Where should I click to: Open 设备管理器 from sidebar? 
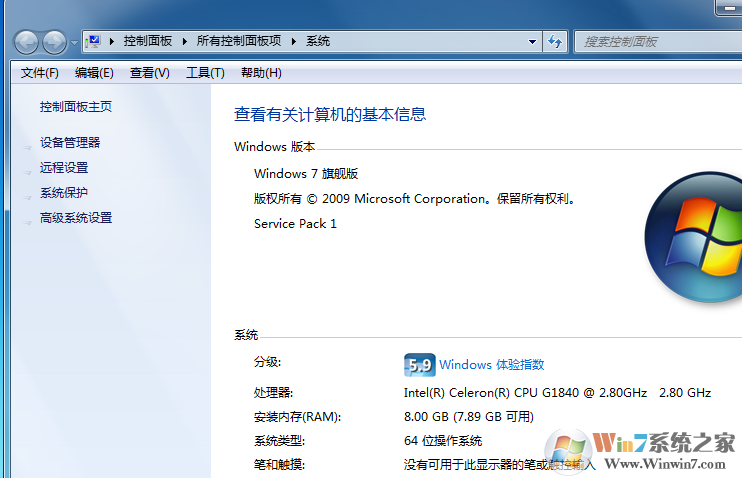tap(70, 142)
